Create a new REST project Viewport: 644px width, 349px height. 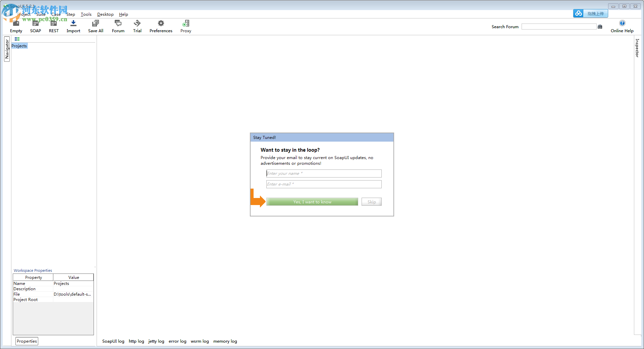click(x=54, y=26)
